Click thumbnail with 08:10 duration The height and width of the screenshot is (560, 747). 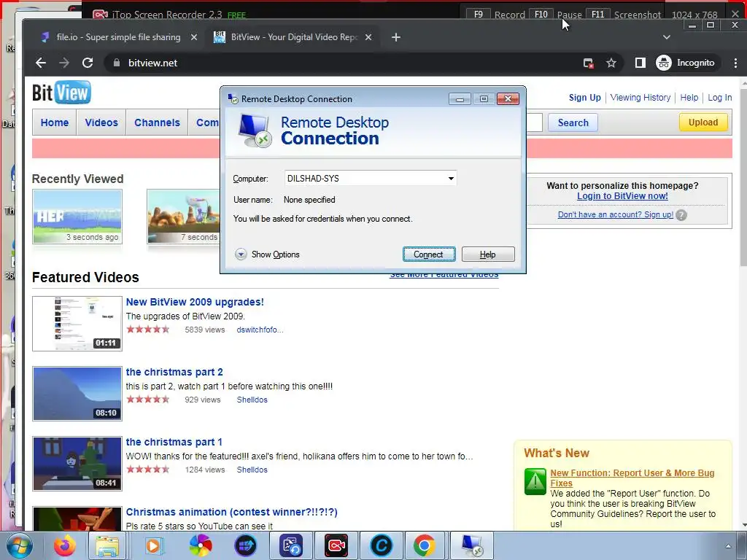77,393
